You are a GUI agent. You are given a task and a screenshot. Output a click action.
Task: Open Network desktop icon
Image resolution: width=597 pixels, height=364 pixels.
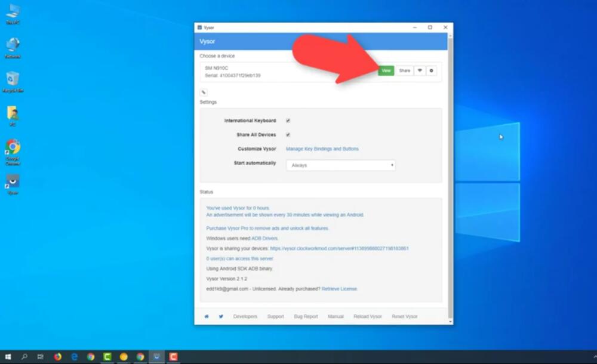tap(13, 48)
